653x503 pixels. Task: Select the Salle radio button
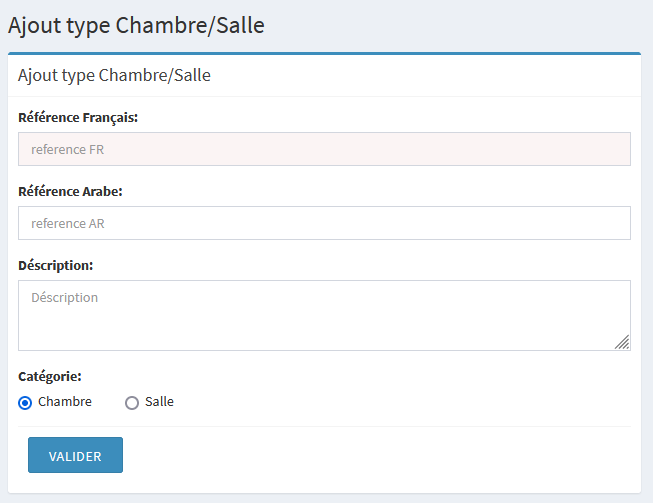[x=131, y=403]
